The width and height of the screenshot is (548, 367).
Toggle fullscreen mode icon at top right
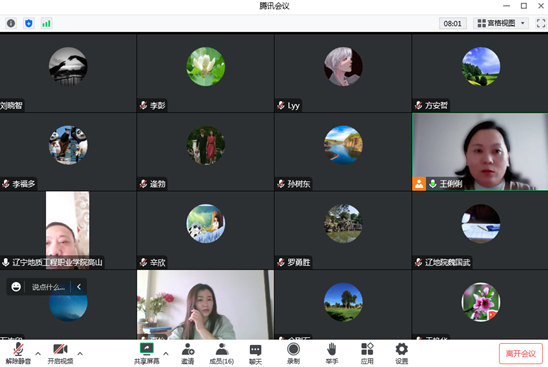[x=541, y=23]
